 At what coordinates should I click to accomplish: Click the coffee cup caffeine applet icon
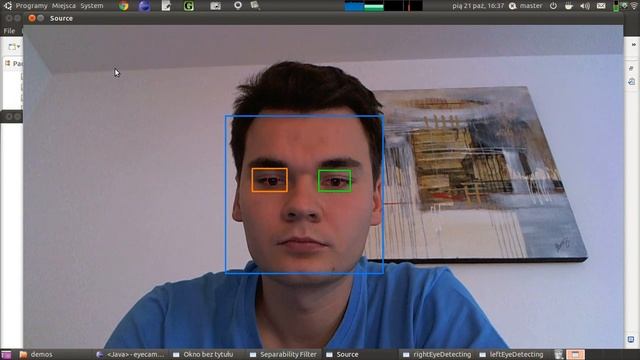569,6
